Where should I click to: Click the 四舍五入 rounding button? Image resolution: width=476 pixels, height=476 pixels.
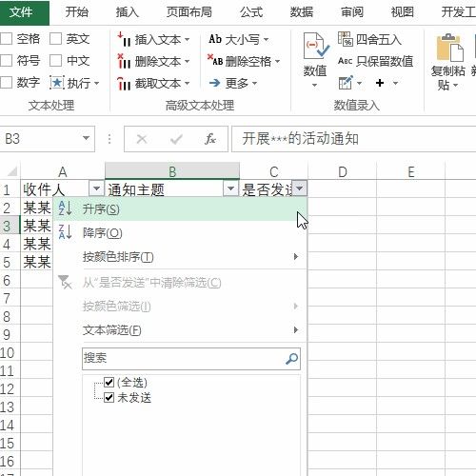pyautogui.click(x=369, y=39)
